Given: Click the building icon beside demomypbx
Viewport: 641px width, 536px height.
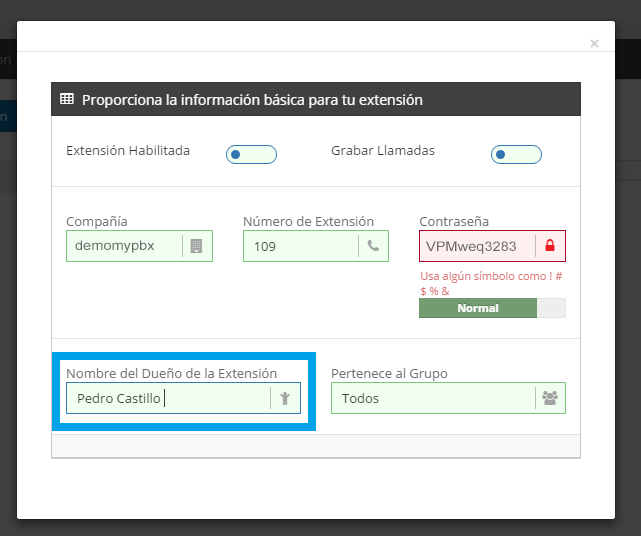Looking at the screenshot, I should coord(196,246).
